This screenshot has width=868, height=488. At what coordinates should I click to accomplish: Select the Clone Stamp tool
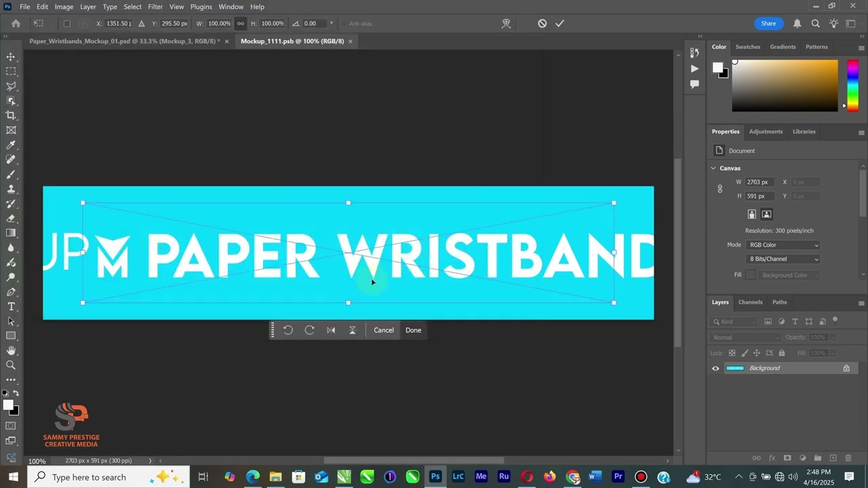(x=11, y=189)
